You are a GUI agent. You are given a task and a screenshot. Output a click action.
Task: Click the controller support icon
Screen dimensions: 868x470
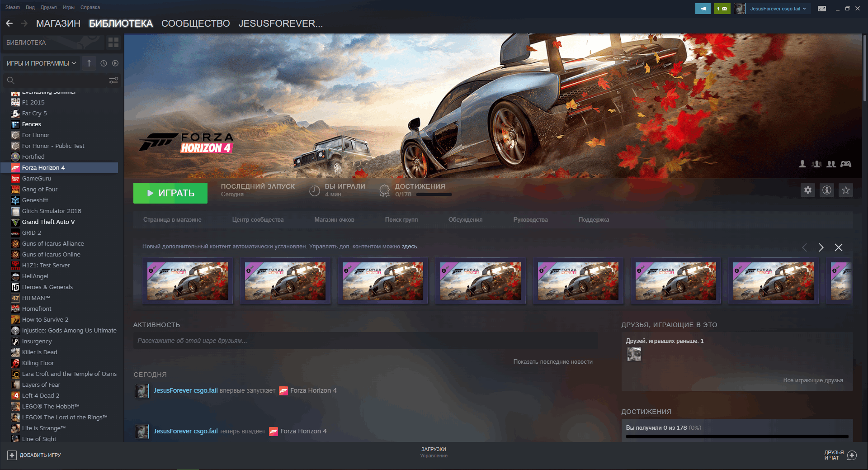tap(846, 164)
